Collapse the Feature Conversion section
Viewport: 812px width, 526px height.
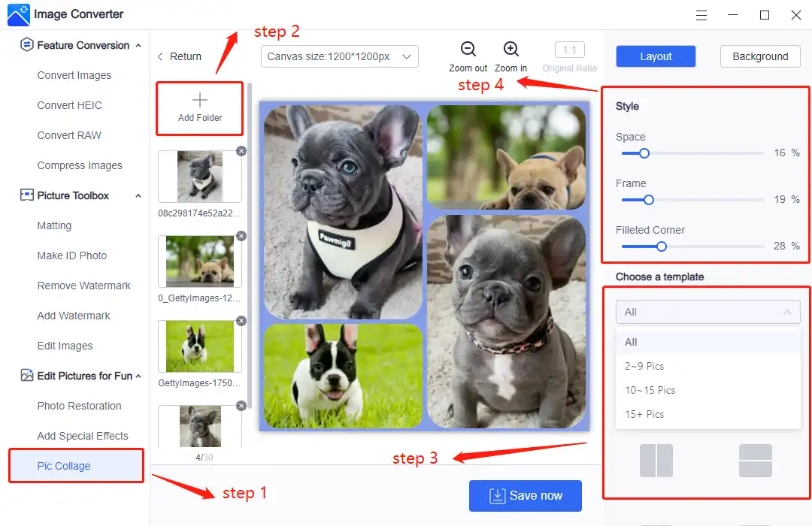point(138,44)
